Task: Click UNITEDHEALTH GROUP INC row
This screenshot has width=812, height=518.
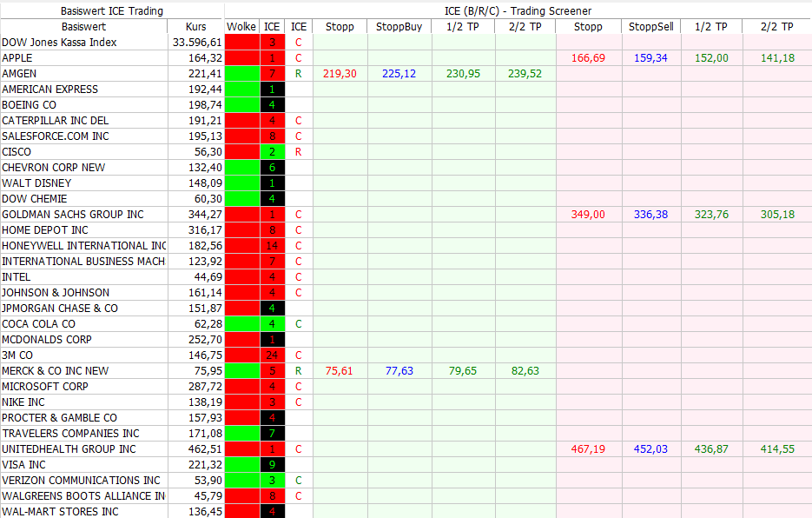Action: [69, 449]
